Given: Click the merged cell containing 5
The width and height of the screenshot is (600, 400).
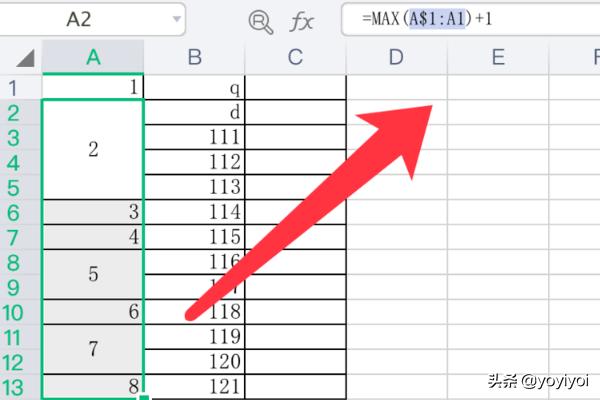Looking at the screenshot, I should coord(93,274).
